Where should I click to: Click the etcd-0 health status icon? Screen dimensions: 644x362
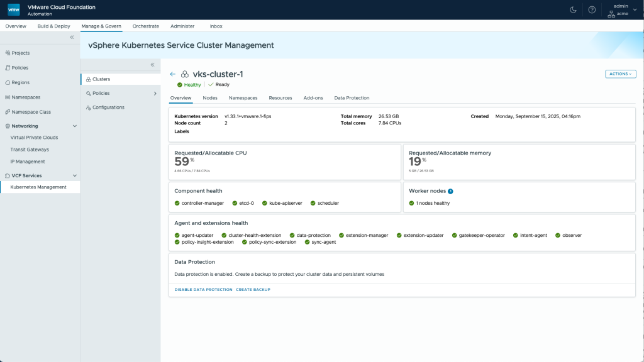tap(235, 203)
